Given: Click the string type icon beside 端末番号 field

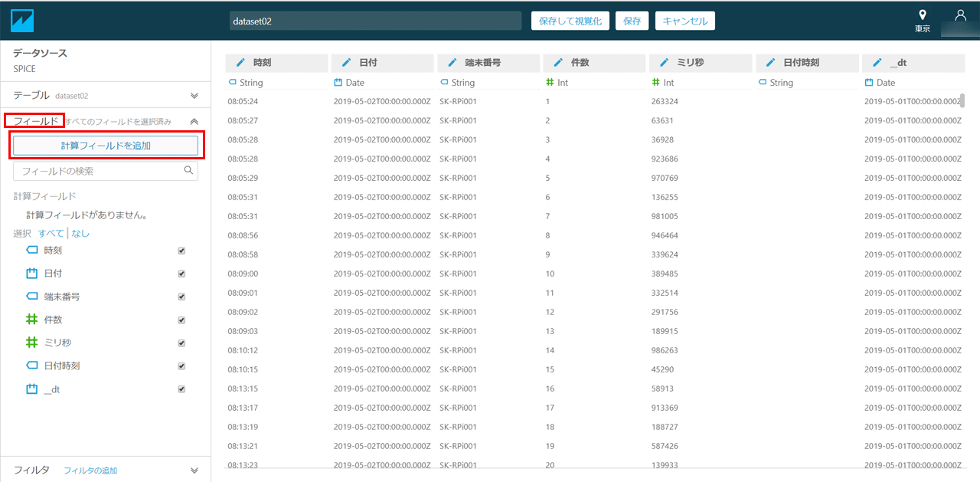Looking at the screenshot, I should pyautogui.click(x=32, y=297).
